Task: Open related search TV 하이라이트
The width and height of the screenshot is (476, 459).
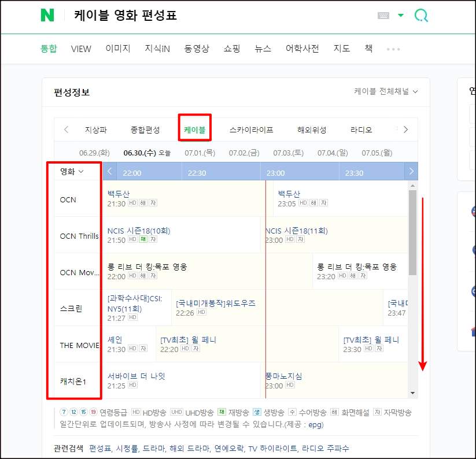Action: 272,449
